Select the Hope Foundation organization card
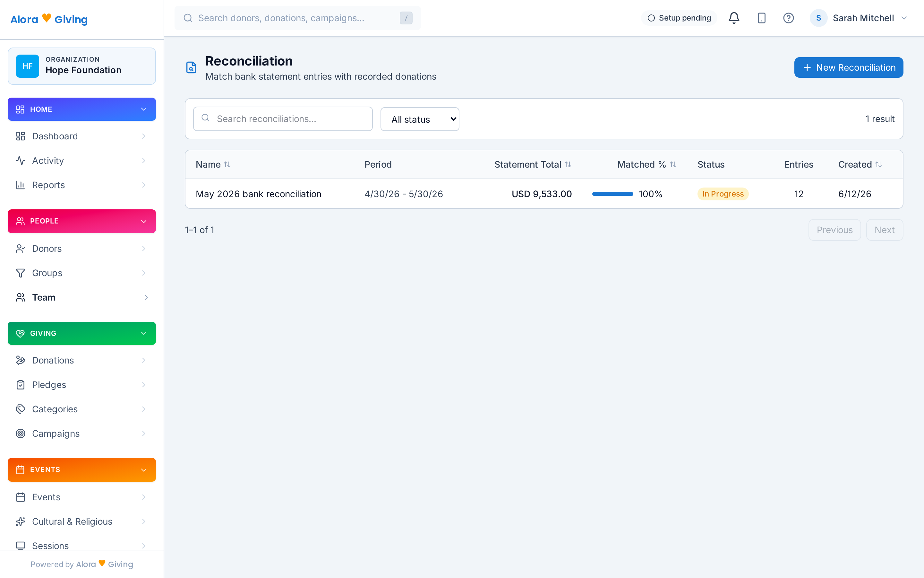Viewport: 924px width, 578px height. [x=82, y=66]
